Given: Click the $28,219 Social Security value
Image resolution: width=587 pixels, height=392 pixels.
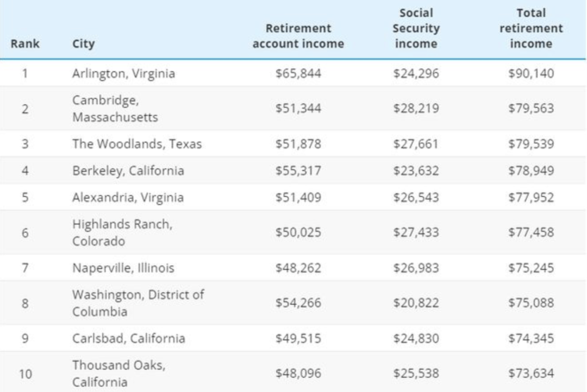Looking at the screenshot, I should click(416, 109).
